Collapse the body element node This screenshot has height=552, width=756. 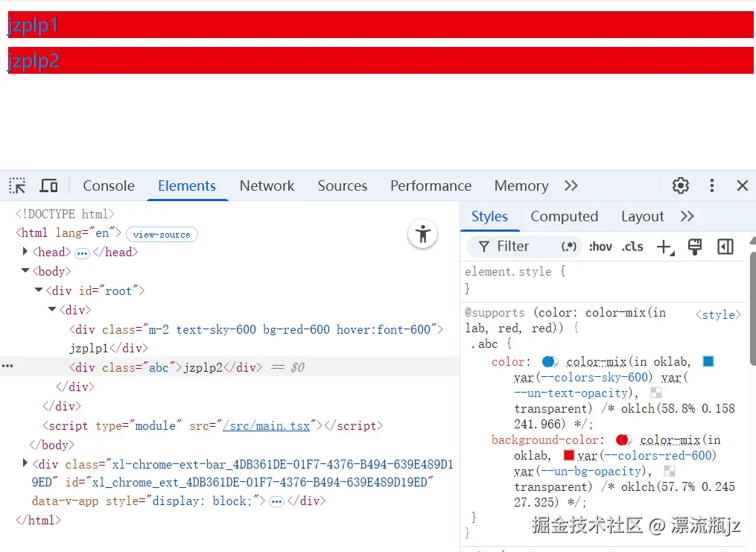click(25, 270)
